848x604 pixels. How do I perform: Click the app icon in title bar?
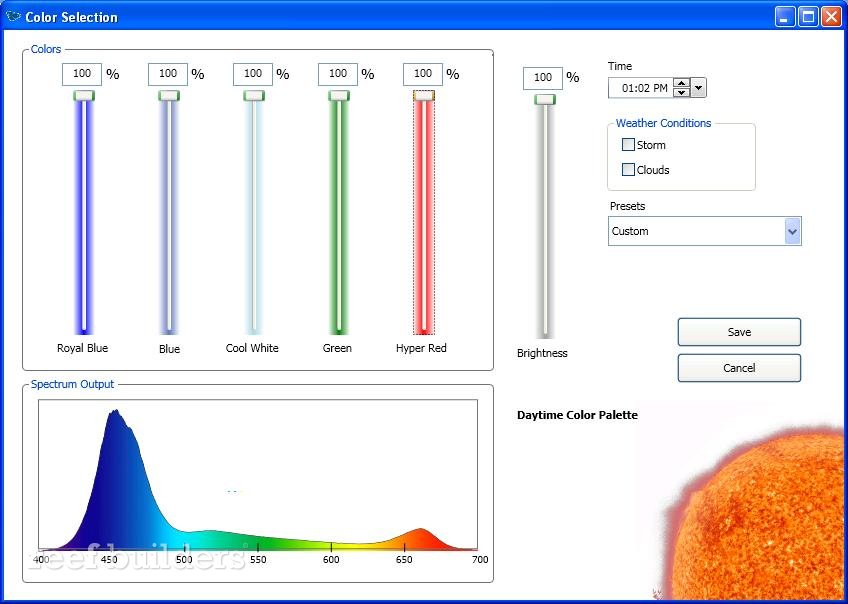coord(13,17)
